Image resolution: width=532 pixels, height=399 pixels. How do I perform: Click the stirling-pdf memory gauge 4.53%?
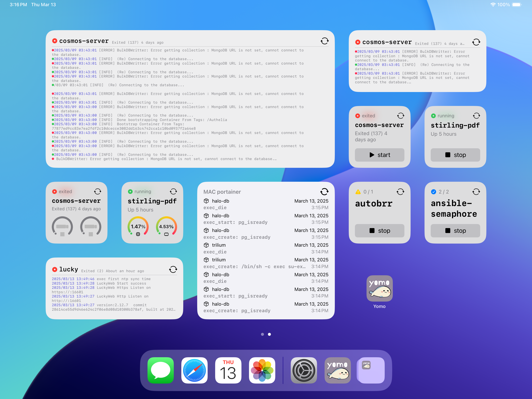pos(166,226)
